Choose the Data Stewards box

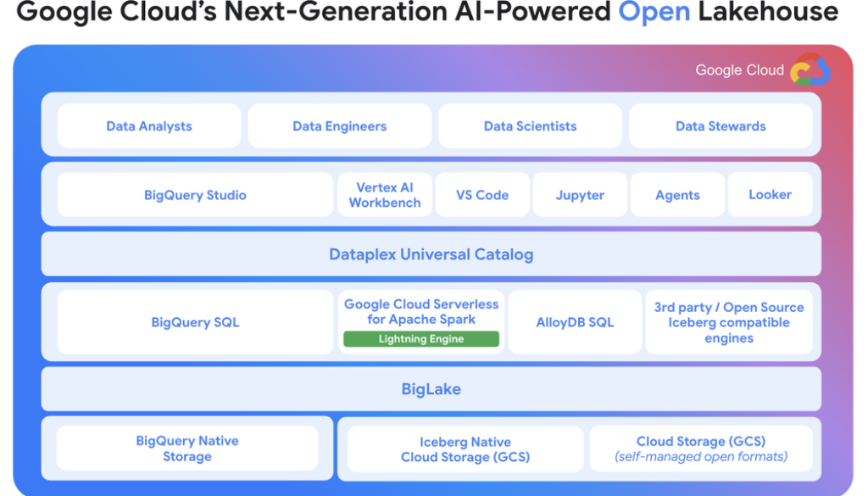coord(721,126)
